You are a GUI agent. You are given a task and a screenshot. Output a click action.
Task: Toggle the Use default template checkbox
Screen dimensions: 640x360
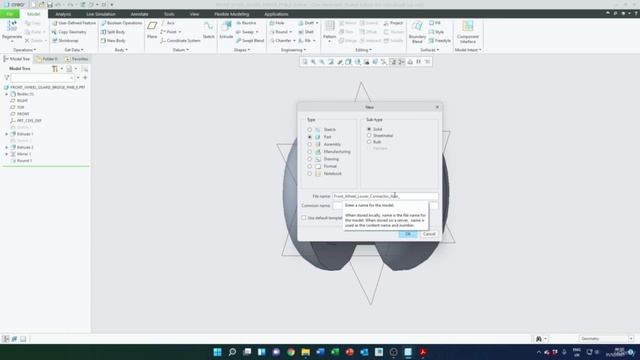pyautogui.click(x=304, y=218)
